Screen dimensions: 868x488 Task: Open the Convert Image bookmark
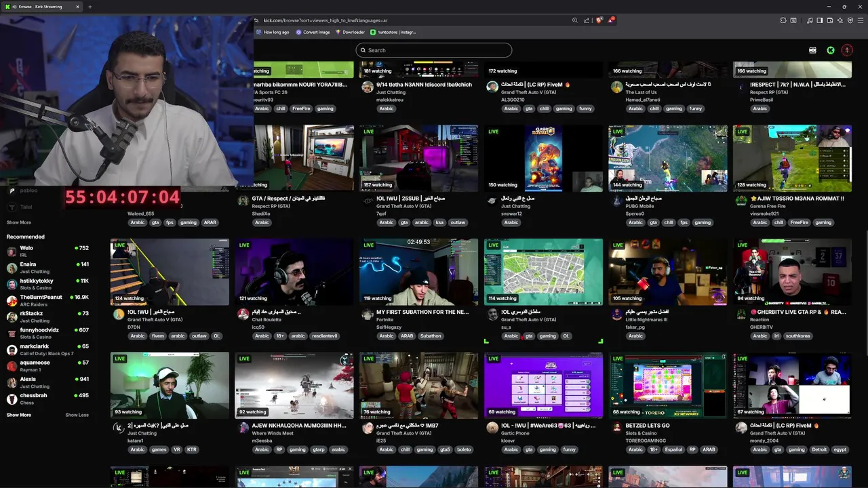(313, 32)
